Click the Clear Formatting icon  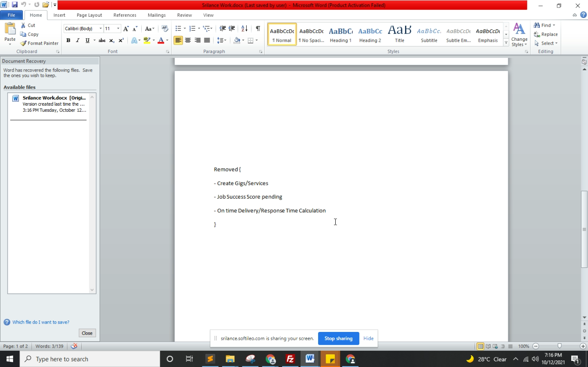[165, 29]
